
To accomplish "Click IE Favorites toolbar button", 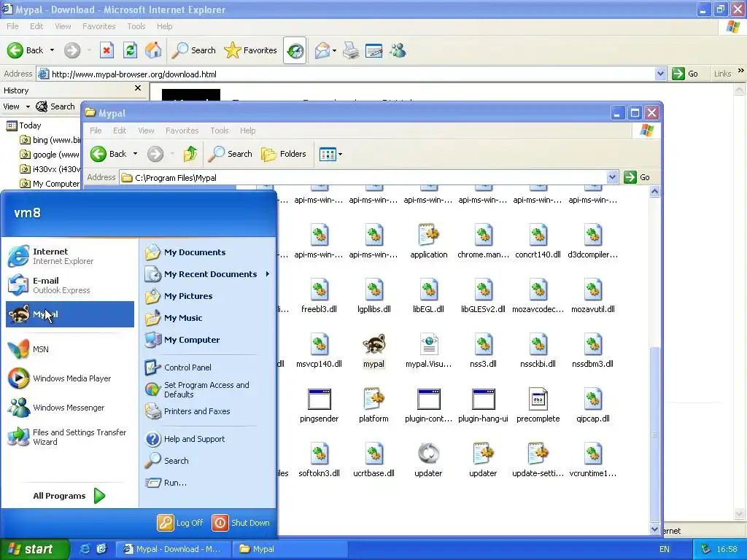I will click(x=251, y=50).
